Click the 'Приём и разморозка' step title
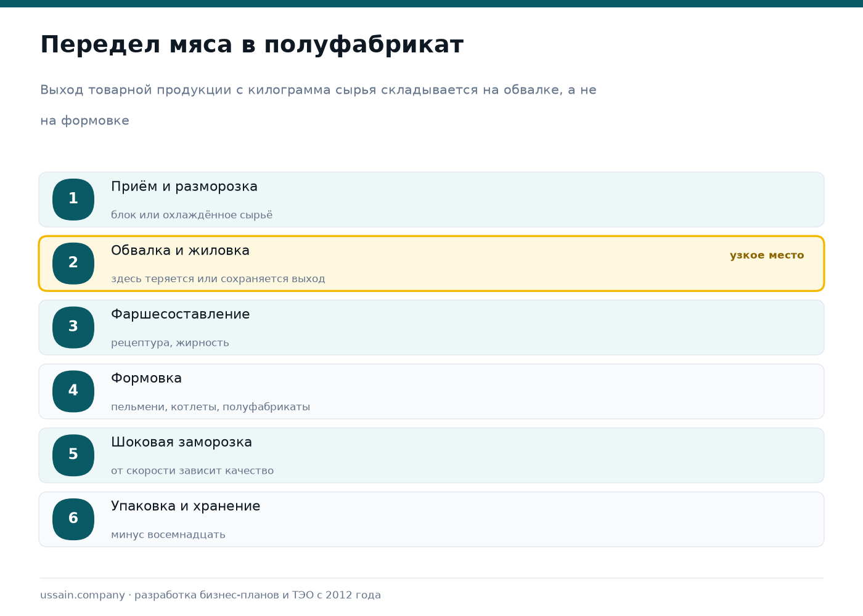 coord(184,187)
